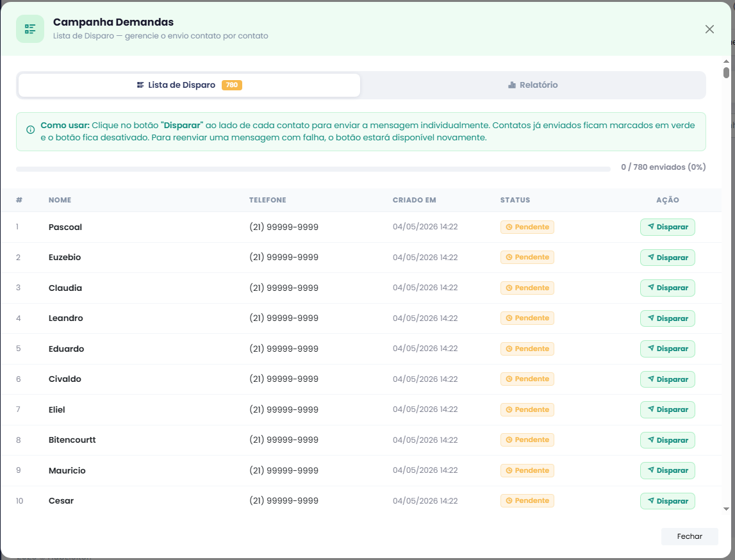Send to Eliel using Disparar button
This screenshot has height=560, width=735.
[668, 409]
